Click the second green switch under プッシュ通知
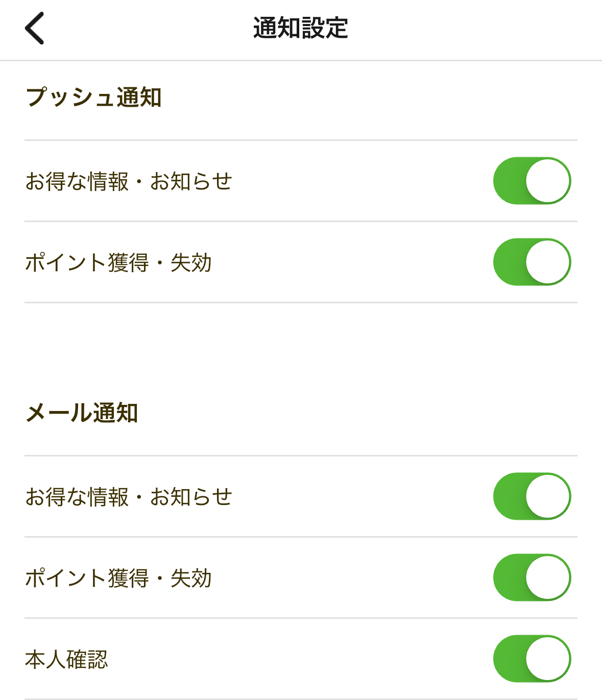The width and height of the screenshot is (602, 700). [532, 262]
